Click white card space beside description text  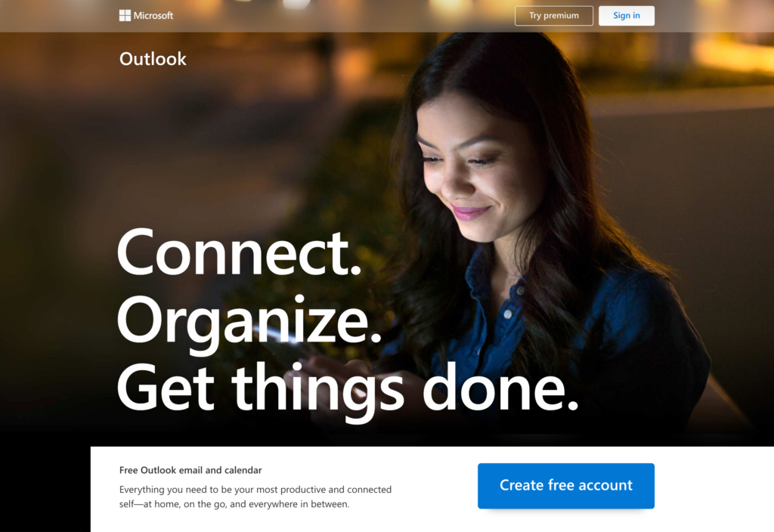435,493
